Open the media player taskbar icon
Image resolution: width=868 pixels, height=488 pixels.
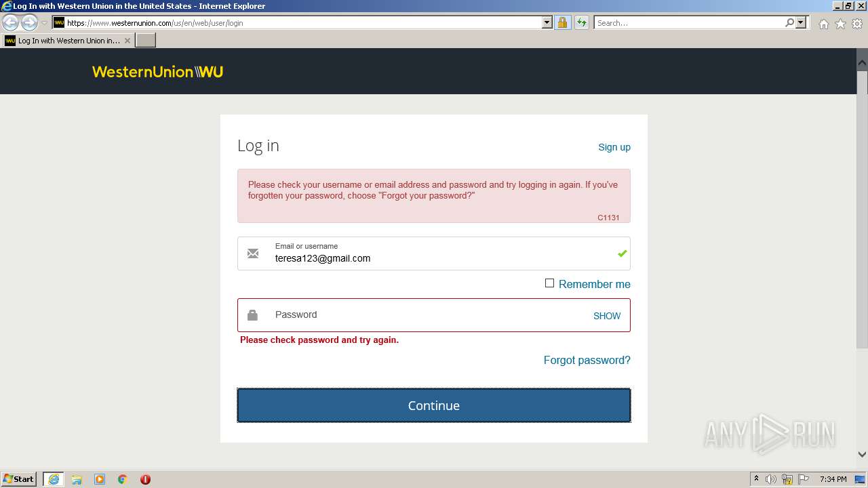100,479
